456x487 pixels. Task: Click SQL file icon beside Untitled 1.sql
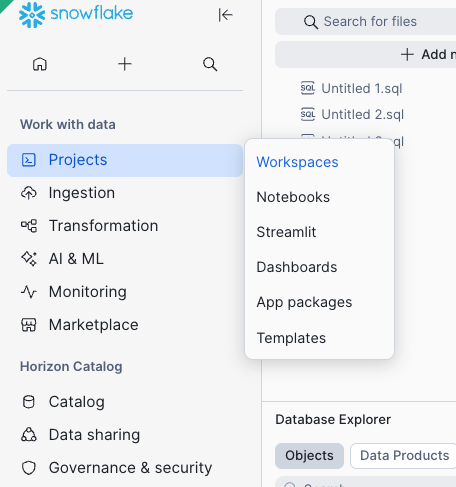[x=308, y=88]
